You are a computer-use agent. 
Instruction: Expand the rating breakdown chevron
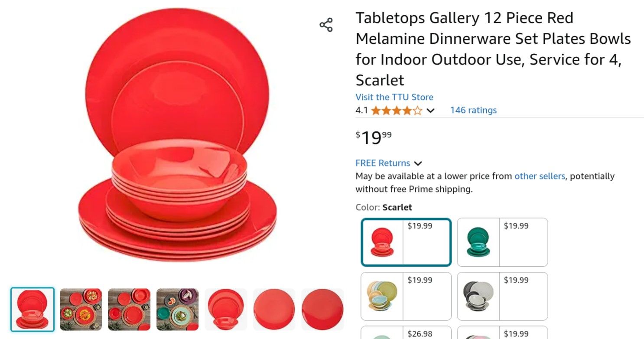click(x=430, y=111)
